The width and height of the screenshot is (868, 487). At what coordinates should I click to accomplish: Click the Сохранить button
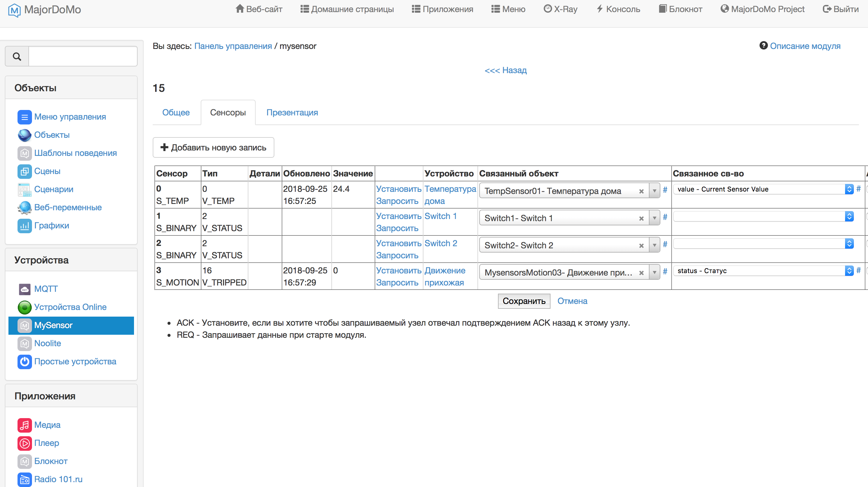[x=524, y=301]
